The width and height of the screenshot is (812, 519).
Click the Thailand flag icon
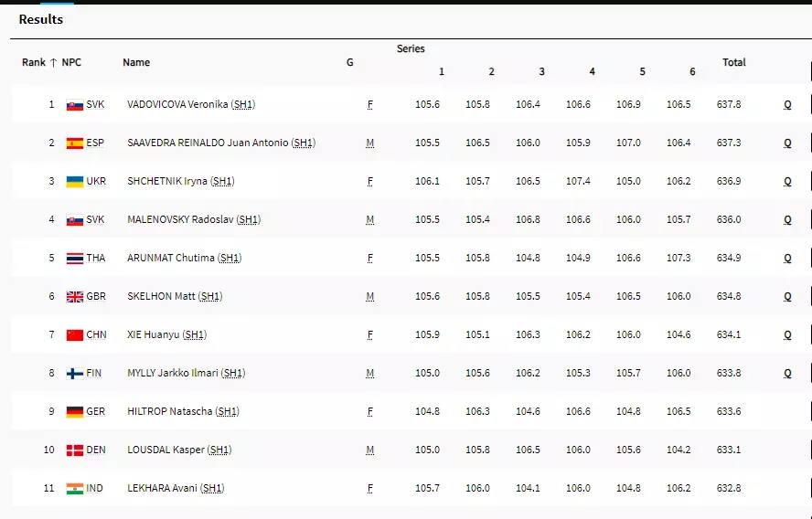[x=74, y=259]
